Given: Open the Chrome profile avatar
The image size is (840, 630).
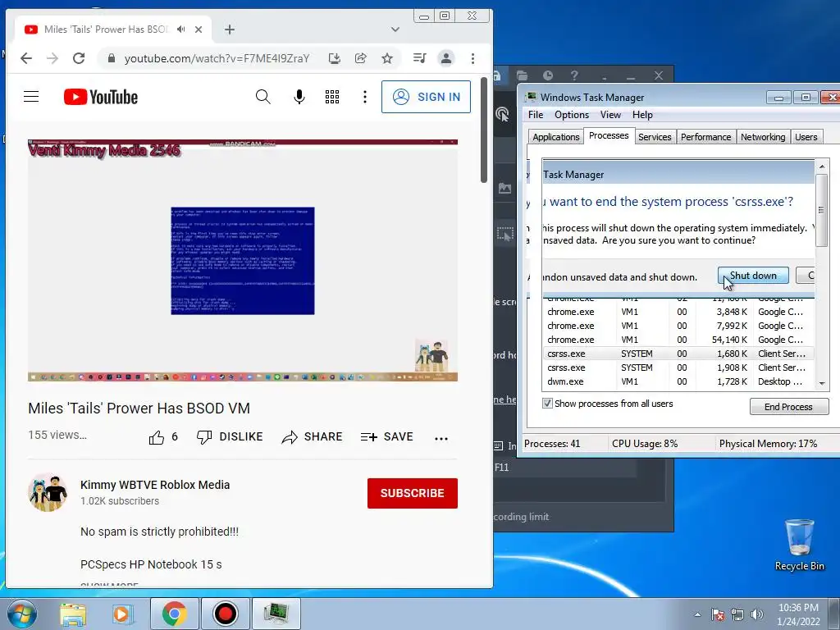Looking at the screenshot, I should 445,58.
